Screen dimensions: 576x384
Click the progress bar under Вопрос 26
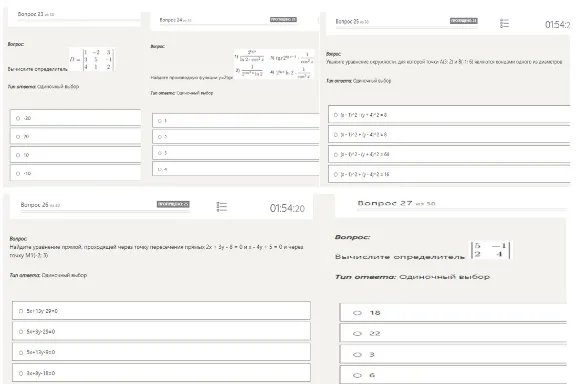pos(105,211)
